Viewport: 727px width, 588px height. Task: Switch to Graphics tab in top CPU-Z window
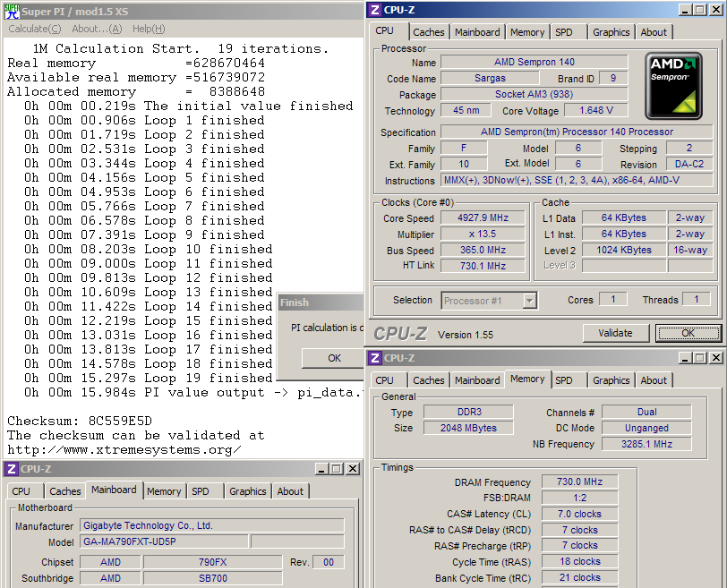tap(612, 32)
